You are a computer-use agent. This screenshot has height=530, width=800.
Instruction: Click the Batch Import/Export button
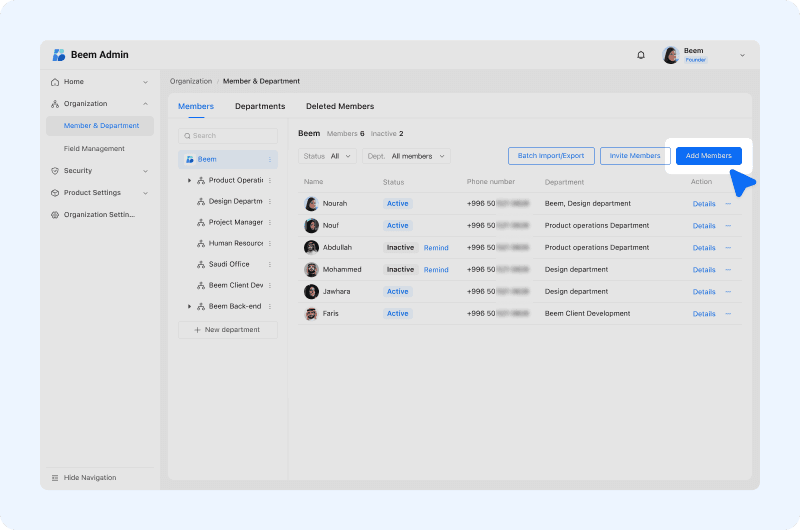[x=551, y=156]
